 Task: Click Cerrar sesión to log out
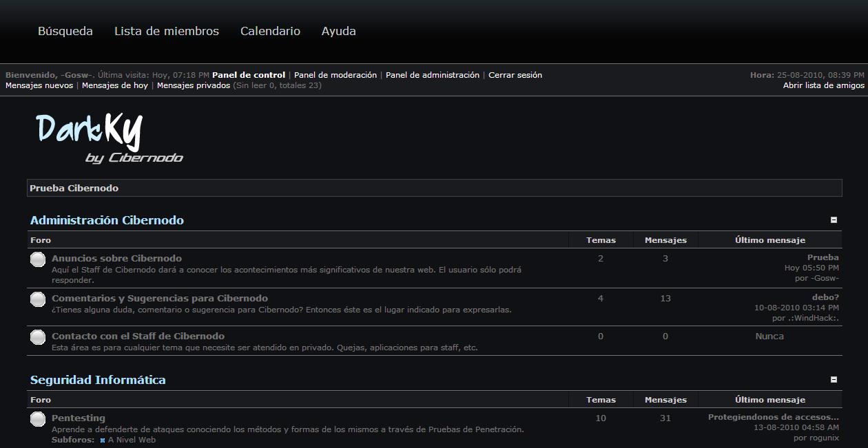tap(515, 75)
